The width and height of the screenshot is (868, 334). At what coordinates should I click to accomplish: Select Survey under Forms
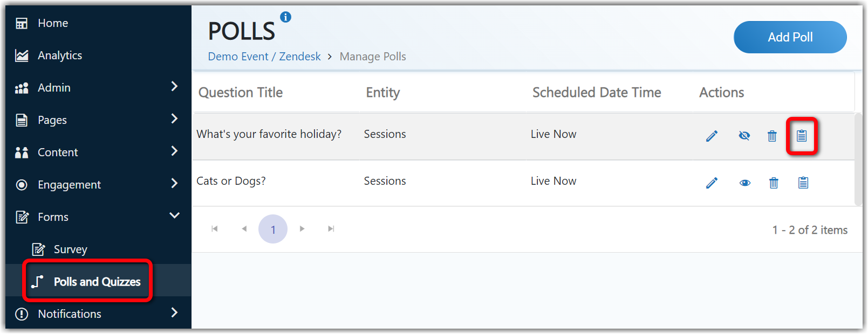[70, 249]
